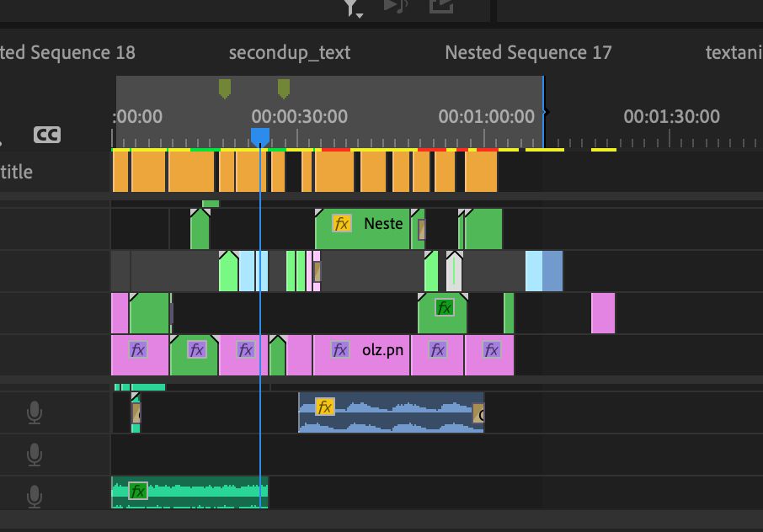Screen dimensions: 763x532
Task: Click the fx badge on green audio waveform clip
Action: (x=138, y=491)
